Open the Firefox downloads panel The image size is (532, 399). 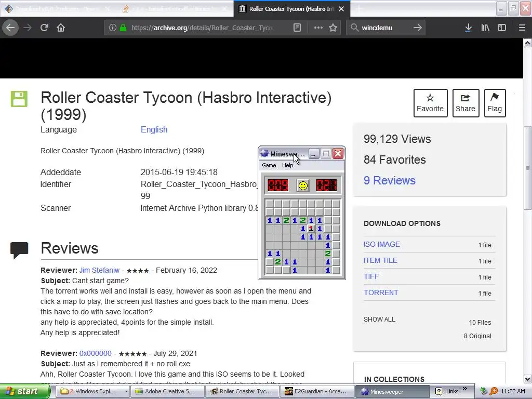click(x=468, y=28)
